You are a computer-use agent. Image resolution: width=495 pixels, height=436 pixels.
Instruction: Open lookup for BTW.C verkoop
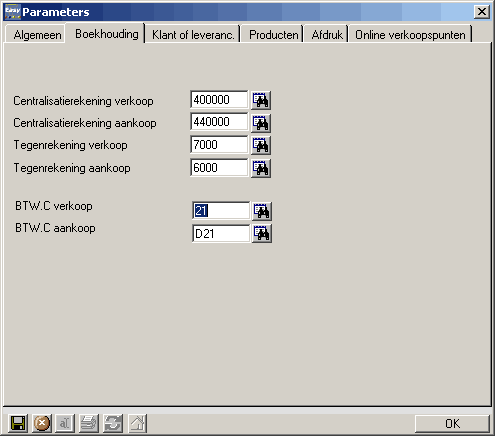pyautogui.click(x=262, y=211)
